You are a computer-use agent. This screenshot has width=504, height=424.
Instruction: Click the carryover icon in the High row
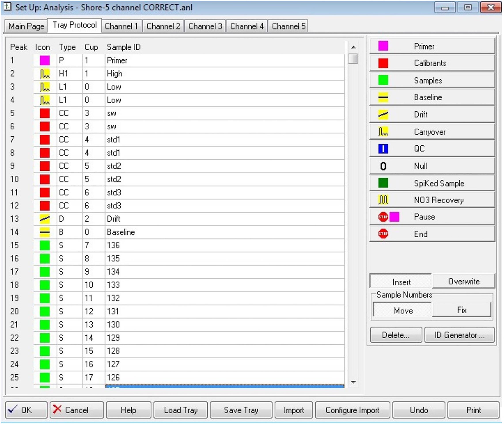click(x=45, y=73)
